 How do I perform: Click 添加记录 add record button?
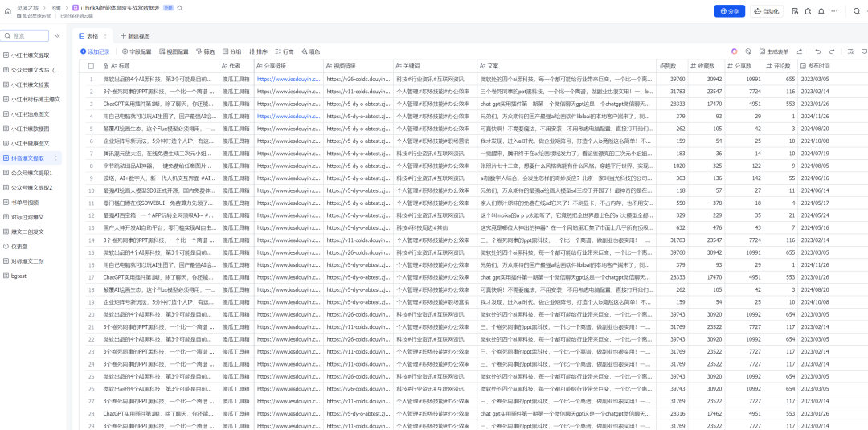coord(95,51)
